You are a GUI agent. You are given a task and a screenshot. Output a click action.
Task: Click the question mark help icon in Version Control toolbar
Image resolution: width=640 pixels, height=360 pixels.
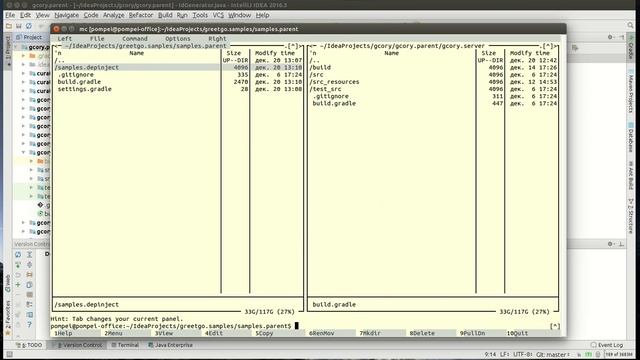click(x=29, y=324)
